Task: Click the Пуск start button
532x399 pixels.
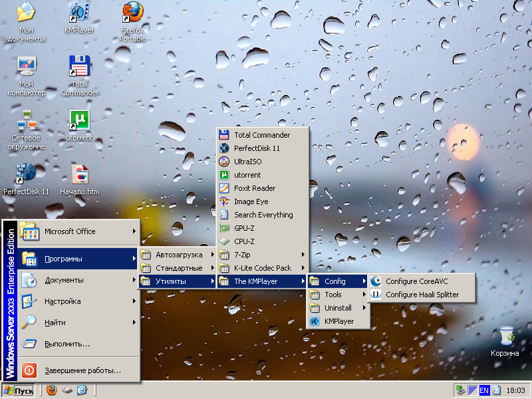Action: pyautogui.click(x=19, y=391)
